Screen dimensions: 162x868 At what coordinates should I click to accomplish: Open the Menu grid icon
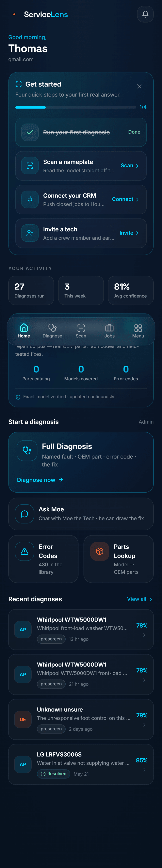(x=138, y=328)
